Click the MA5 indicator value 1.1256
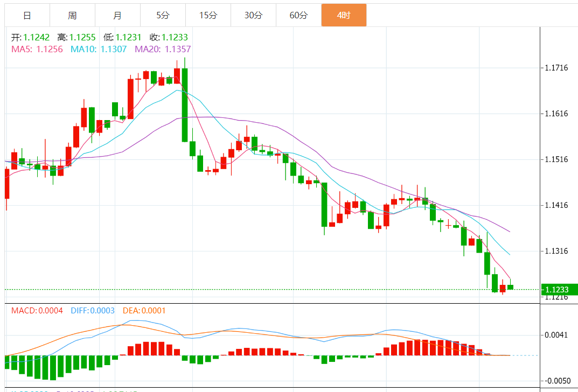578x392 pixels. pos(50,49)
